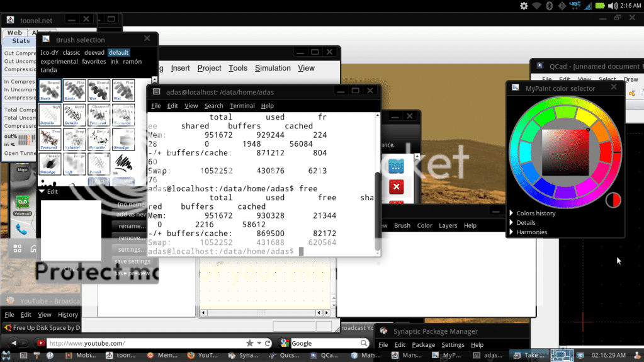Click the YouTube icon in browser toolbar

(x=41, y=343)
